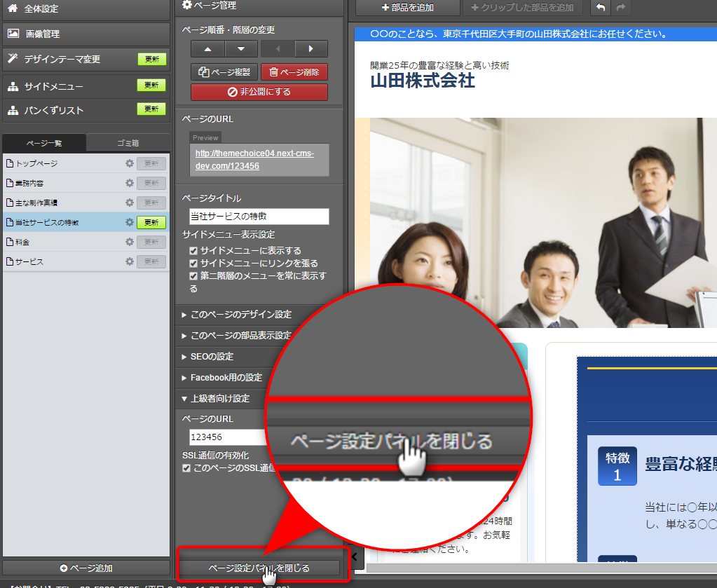Collapse panel with left chevron icon
Screen dimensions: 717x588
point(354,556)
